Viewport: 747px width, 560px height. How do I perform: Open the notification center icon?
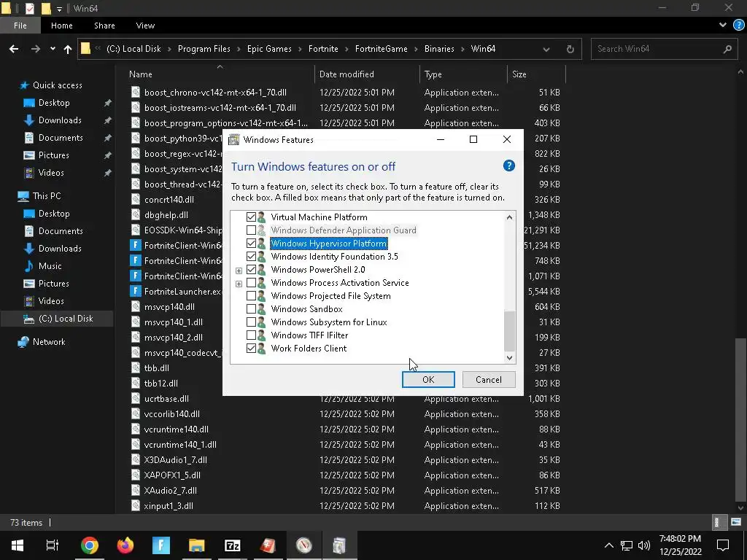coord(723,545)
